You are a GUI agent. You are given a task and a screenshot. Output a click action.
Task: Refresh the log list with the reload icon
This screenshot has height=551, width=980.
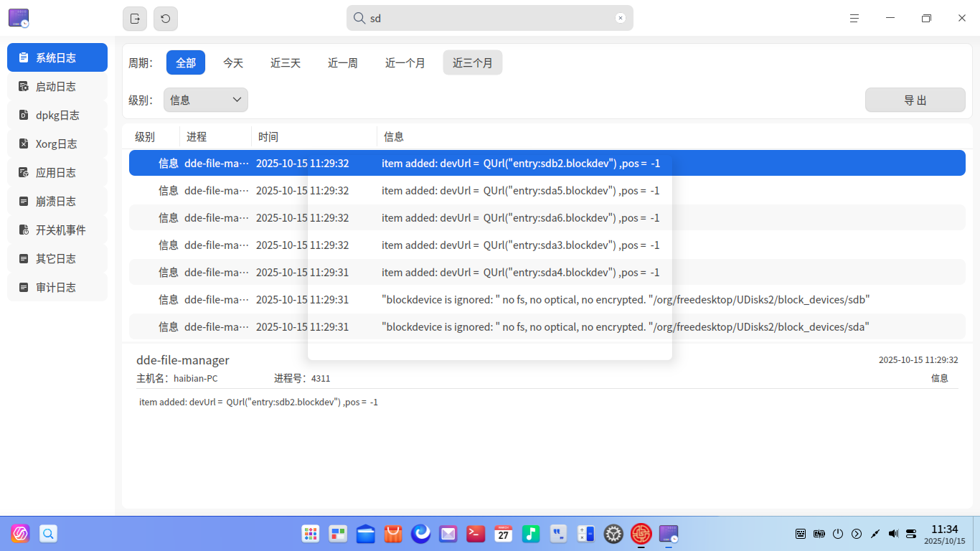pos(166,19)
